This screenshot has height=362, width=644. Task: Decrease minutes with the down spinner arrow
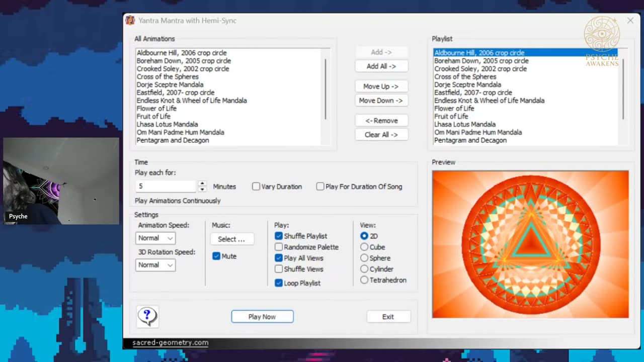[202, 189]
